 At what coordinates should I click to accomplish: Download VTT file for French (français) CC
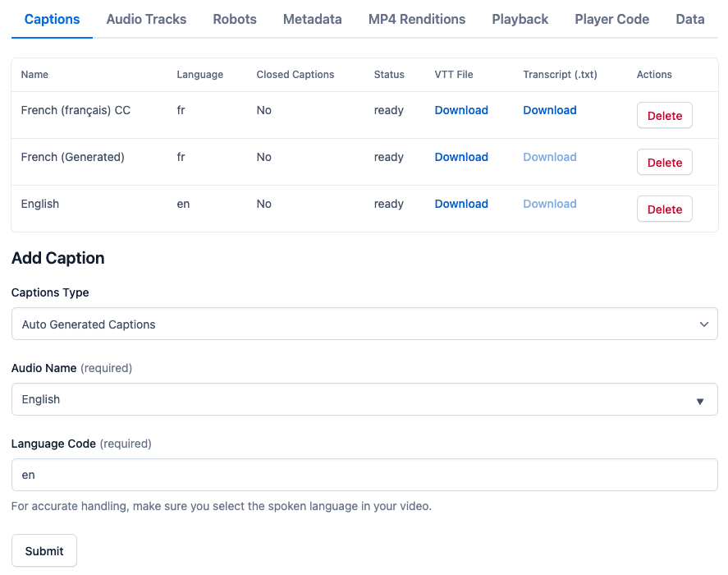point(461,110)
